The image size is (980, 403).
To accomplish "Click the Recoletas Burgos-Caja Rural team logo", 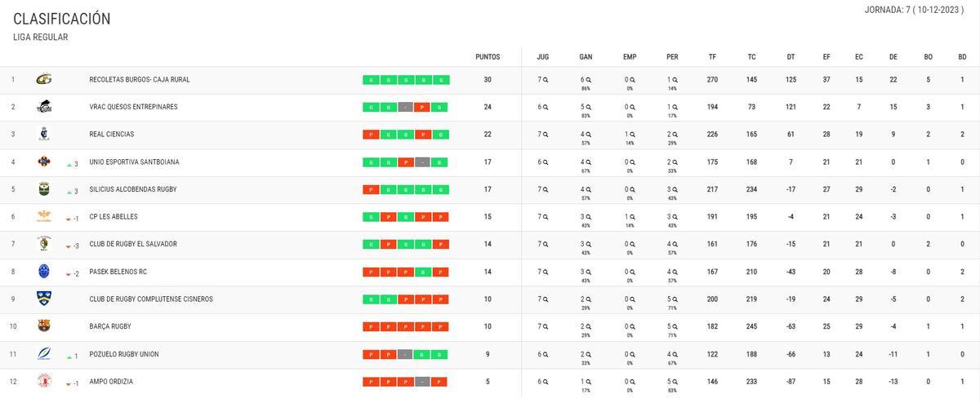I will [44, 79].
